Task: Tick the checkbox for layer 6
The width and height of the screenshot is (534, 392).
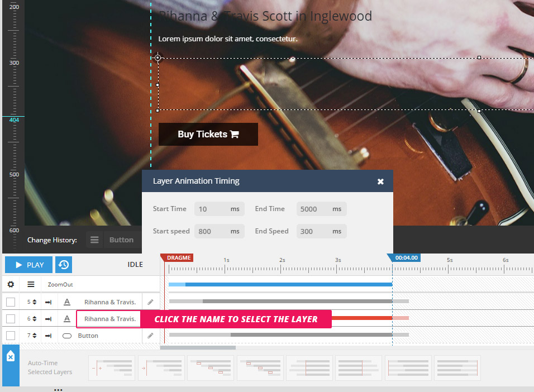Action: [x=11, y=318]
